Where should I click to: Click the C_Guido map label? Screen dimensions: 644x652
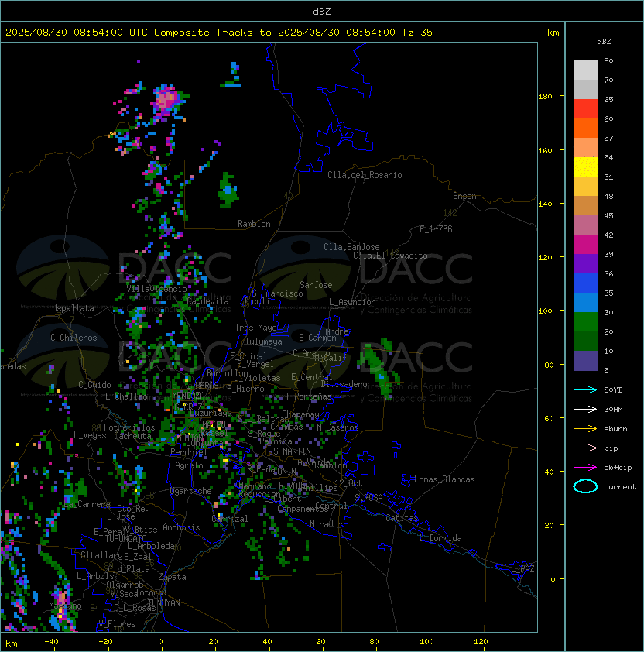pos(94,385)
